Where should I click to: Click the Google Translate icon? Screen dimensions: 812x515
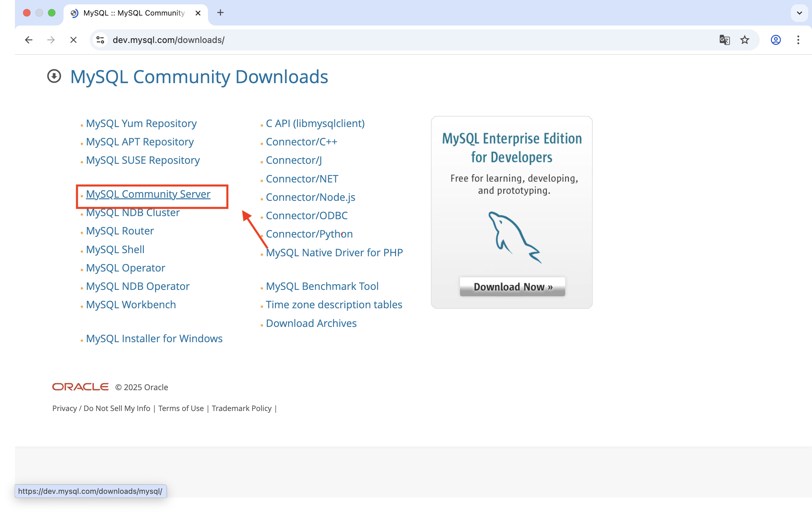(x=724, y=40)
